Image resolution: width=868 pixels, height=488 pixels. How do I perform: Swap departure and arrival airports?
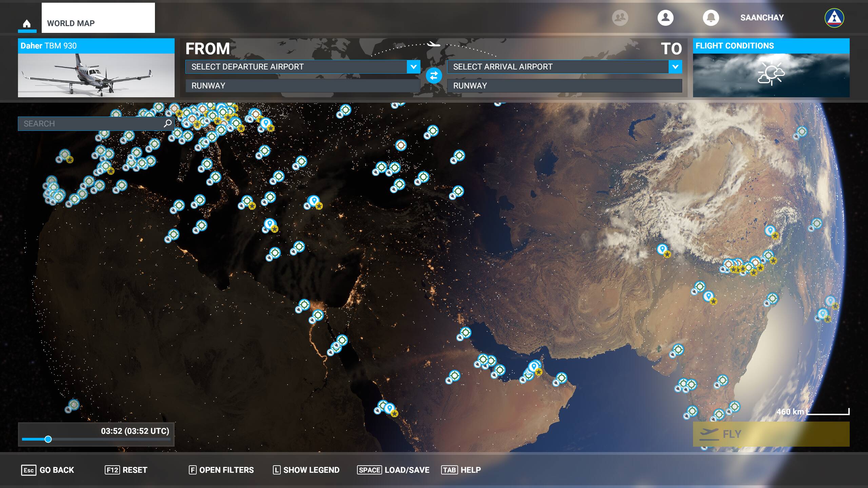[x=434, y=76]
